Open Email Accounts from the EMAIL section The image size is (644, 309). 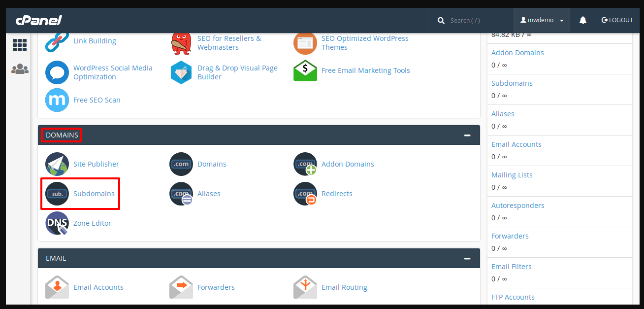(x=98, y=287)
